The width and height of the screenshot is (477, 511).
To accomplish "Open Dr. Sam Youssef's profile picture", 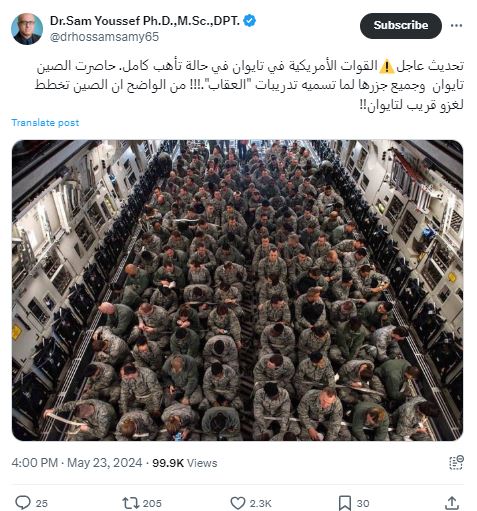I will tap(27, 29).
